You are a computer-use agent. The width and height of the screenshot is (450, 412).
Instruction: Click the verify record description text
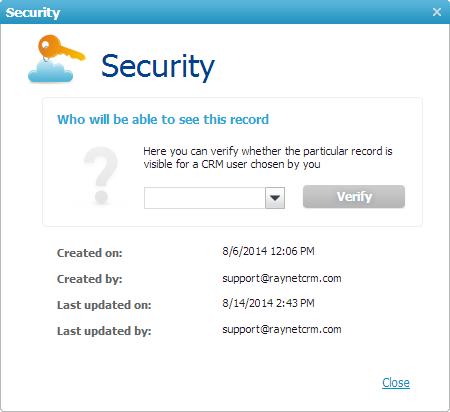[268, 158]
